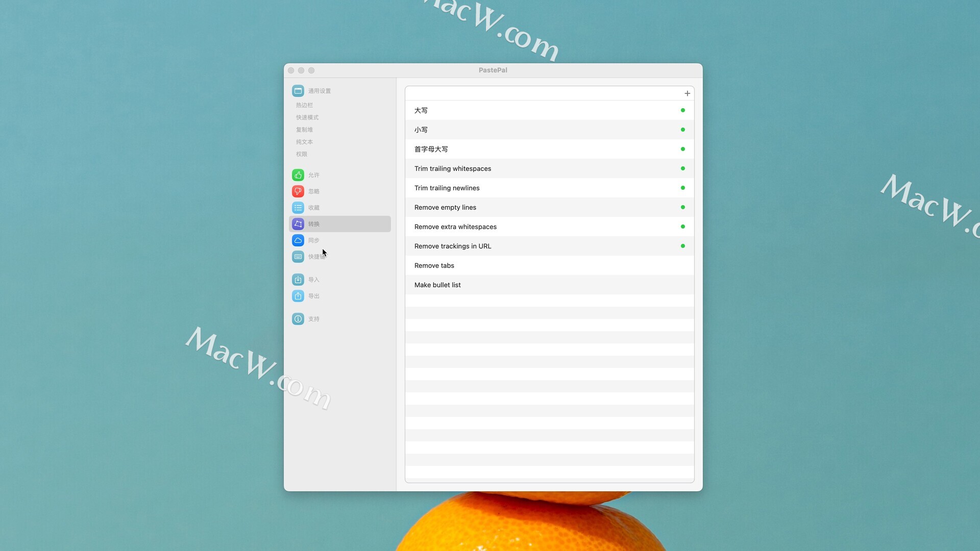Close the PastePal window

[291, 70]
